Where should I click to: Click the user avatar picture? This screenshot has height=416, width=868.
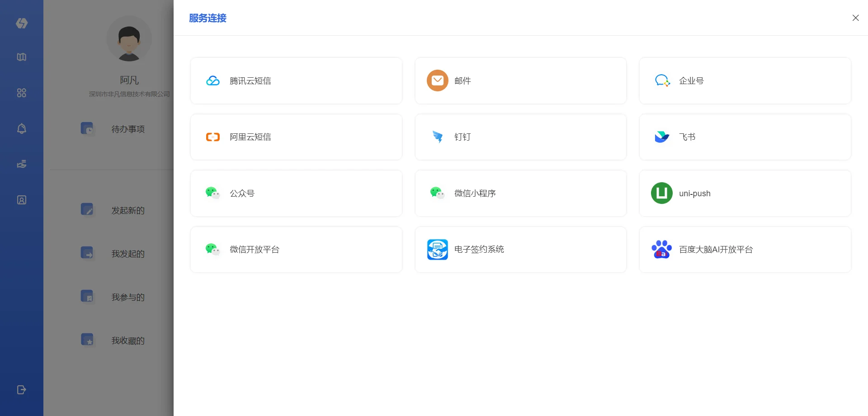tap(129, 38)
